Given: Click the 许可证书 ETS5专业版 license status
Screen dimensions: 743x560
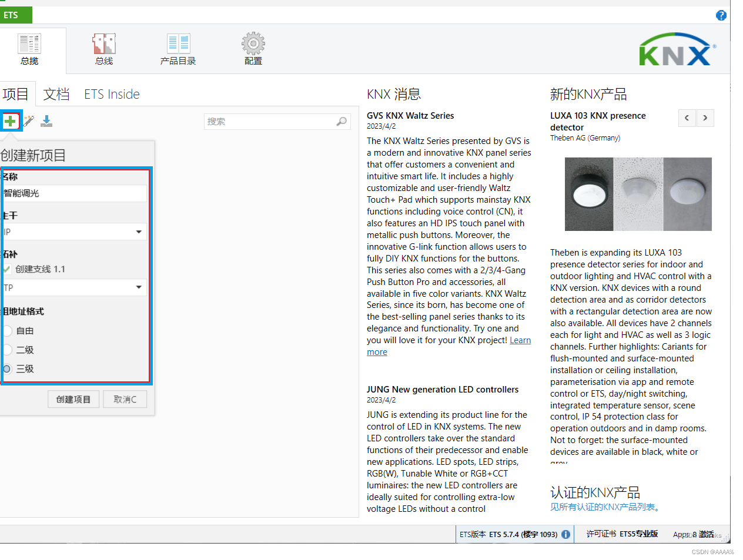Looking at the screenshot, I should tap(622, 534).
